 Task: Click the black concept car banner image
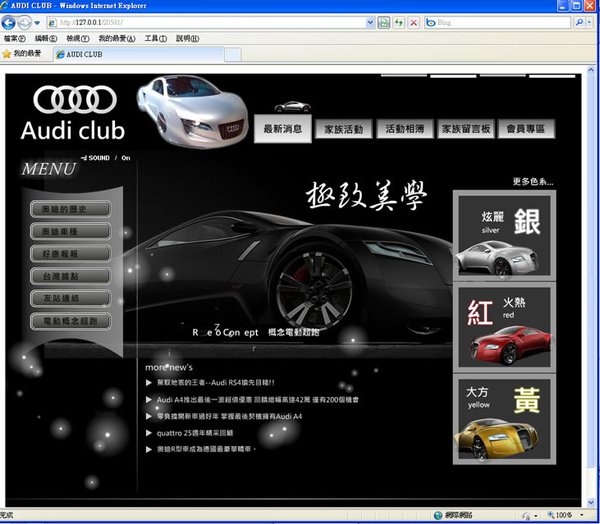pos(291,274)
